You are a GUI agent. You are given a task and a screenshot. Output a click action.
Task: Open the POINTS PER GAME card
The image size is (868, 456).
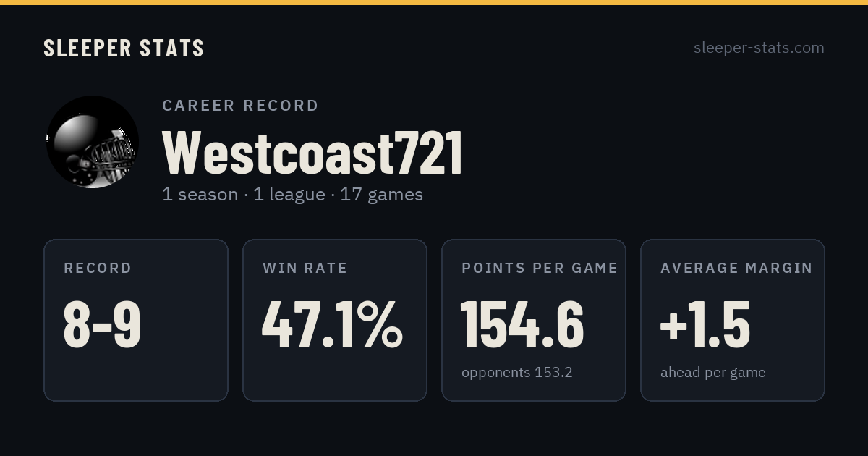pyautogui.click(x=534, y=320)
